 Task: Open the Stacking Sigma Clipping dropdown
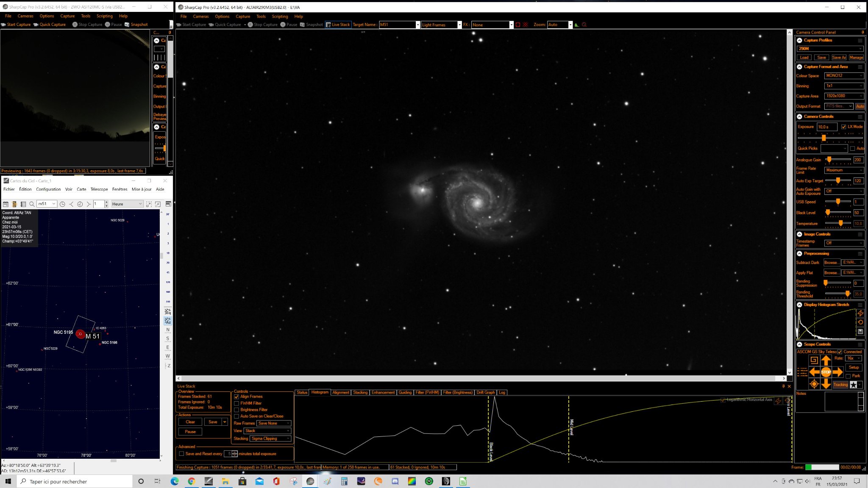pos(270,439)
